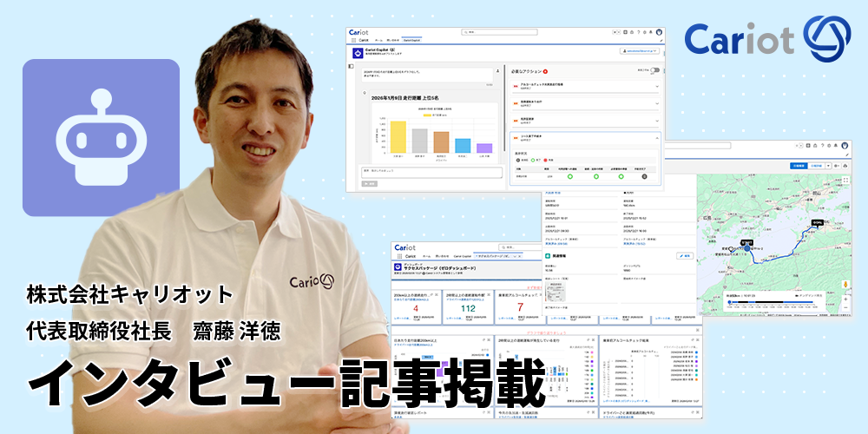868x434 pixels.
Task: Open Cariot Copilot tab in dashboard window
Action: 464,257
